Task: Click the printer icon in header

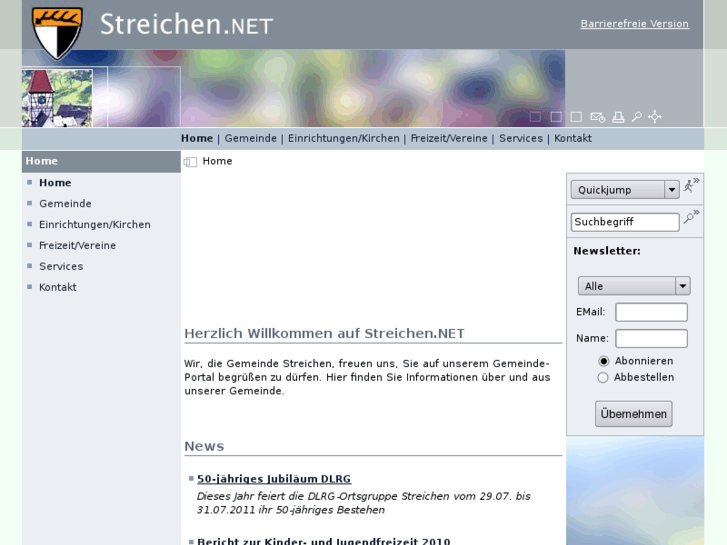Action: coord(618,117)
